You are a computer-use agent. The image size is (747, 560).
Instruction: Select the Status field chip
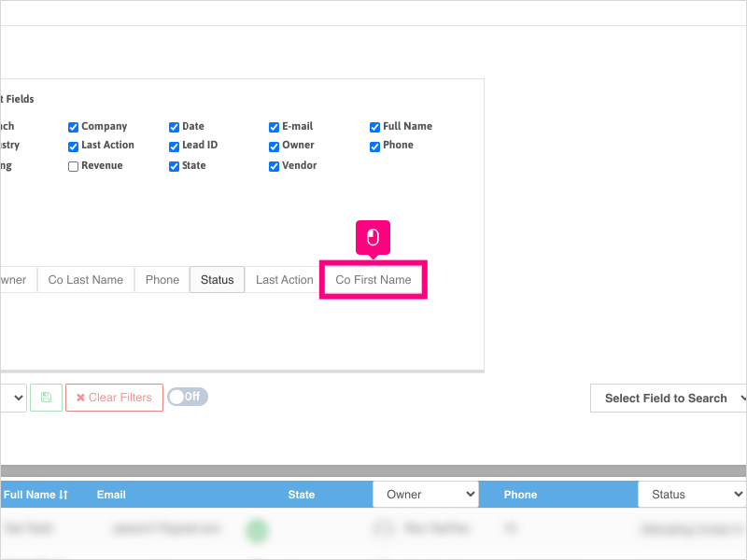(218, 279)
